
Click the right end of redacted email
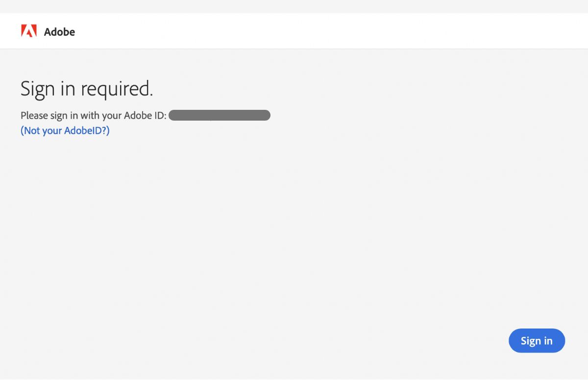pyautogui.click(x=266, y=116)
